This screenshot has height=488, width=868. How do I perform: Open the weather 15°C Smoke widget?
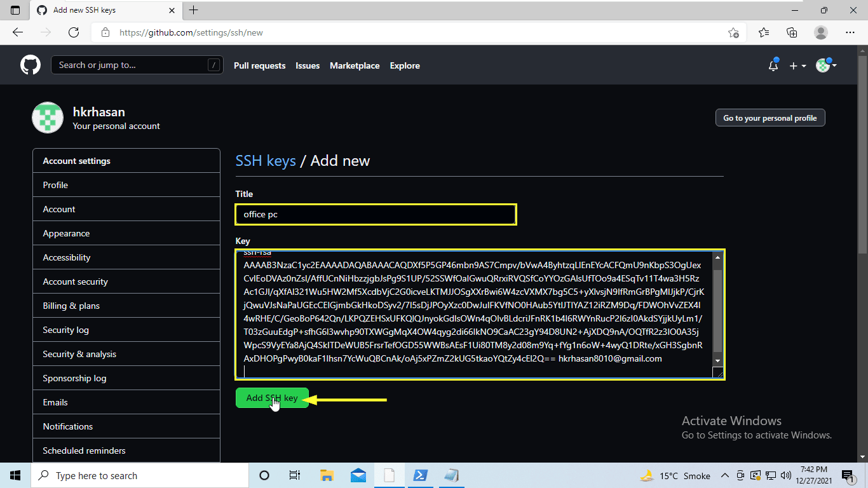click(675, 475)
